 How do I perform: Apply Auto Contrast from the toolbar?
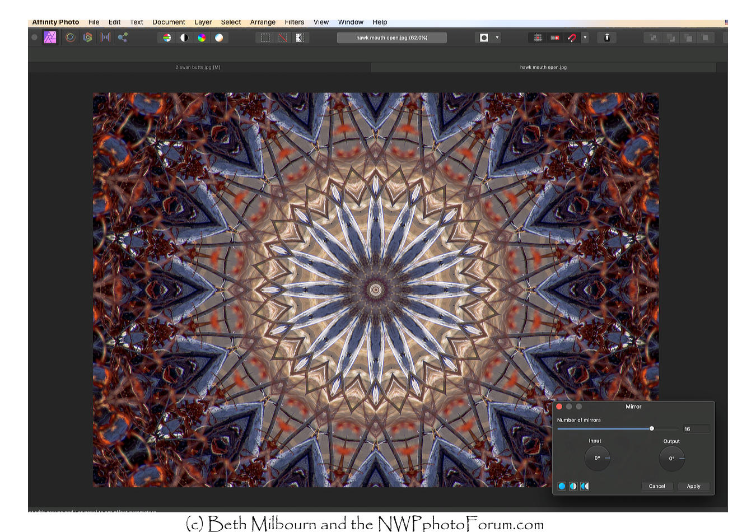[184, 38]
